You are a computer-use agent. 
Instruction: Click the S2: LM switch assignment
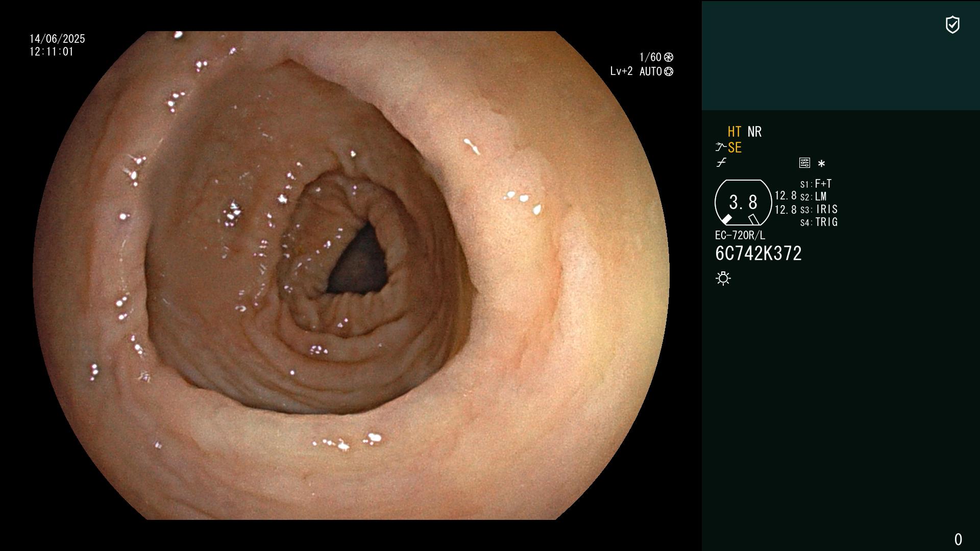814,196
